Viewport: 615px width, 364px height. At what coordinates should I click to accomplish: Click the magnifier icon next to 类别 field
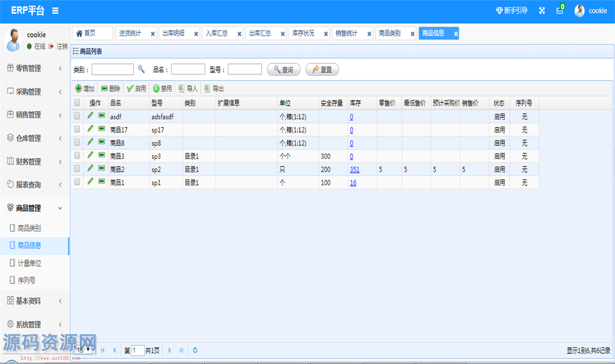point(141,69)
